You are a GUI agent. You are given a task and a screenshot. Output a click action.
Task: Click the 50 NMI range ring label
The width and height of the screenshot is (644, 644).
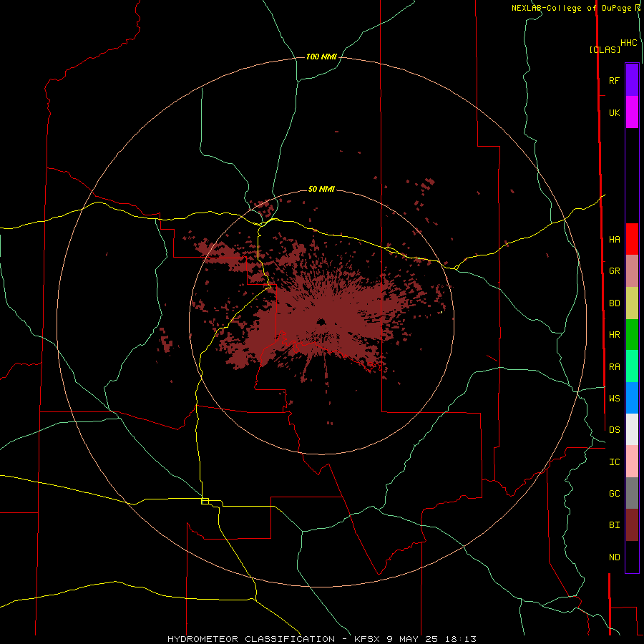click(x=321, y=190)
